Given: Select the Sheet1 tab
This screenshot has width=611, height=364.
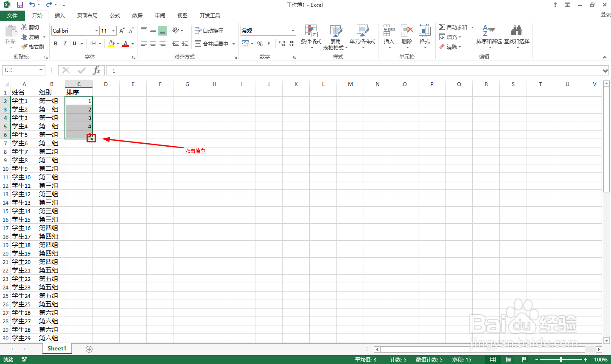Looking at the screenshot, I should coord(57,349).
